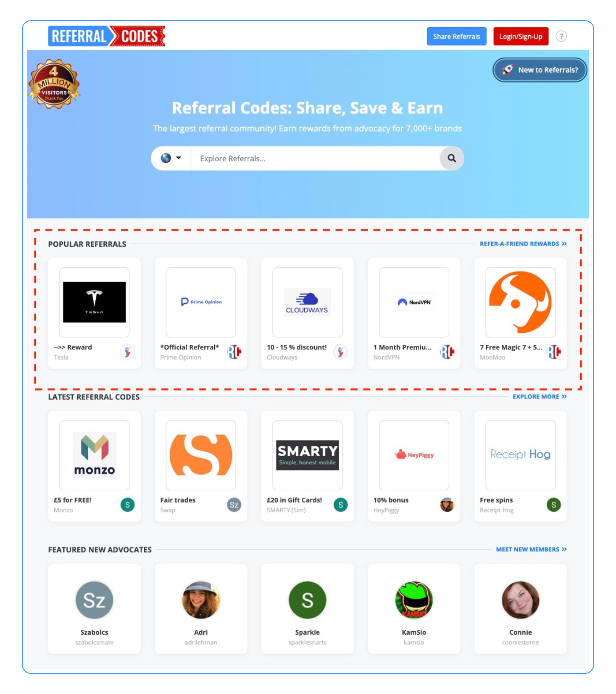Follow the Meet New Members link
Image resolution: width=616 pixels, height=694 pixels.
click(531, 550)
